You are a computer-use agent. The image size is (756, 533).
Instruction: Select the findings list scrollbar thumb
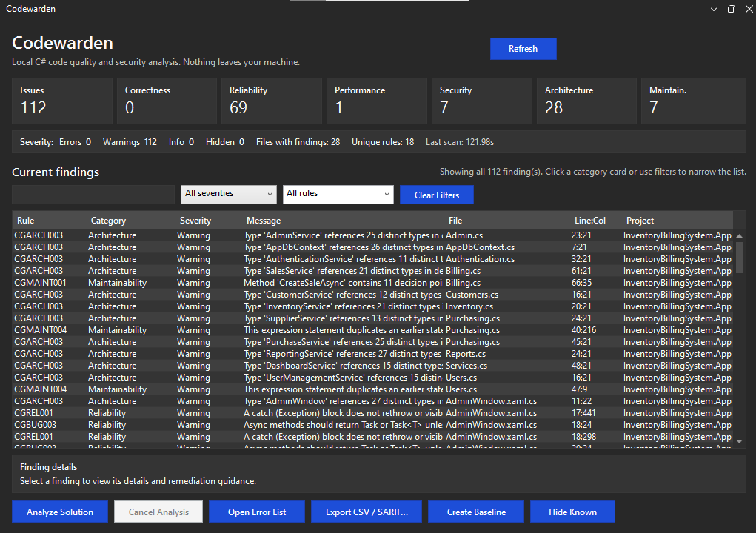click(x=739, y=258)
